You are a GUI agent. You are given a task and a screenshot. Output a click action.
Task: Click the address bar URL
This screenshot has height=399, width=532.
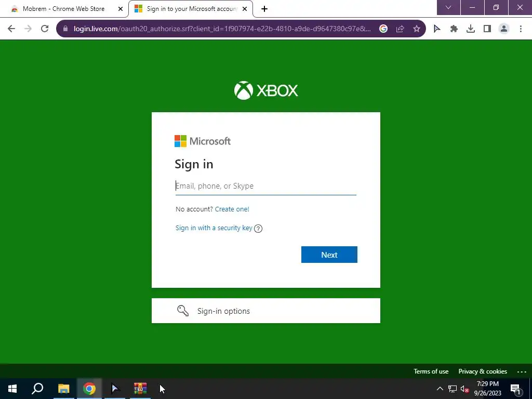click(222, 29)
